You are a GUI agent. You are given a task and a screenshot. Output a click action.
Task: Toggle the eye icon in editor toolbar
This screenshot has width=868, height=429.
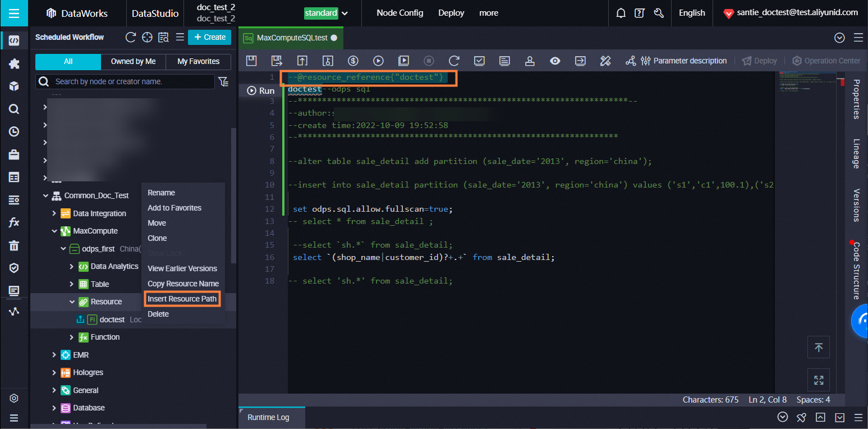click(x=555, y=61)
